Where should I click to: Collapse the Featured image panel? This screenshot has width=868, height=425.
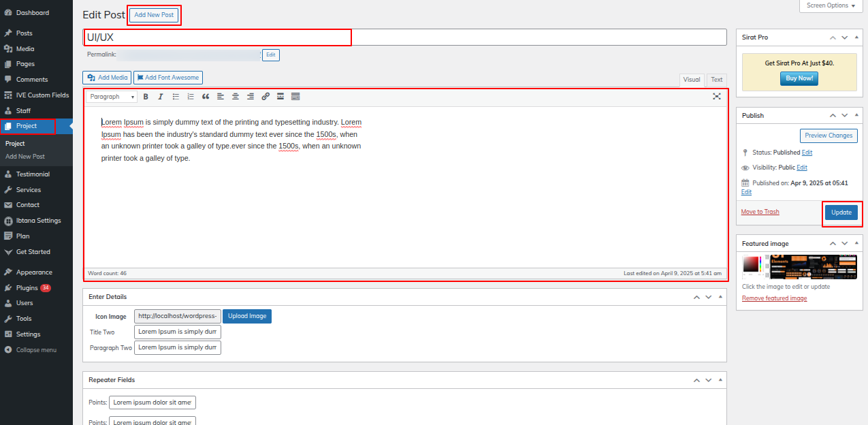pyautogui.click(x=856, y=243)
